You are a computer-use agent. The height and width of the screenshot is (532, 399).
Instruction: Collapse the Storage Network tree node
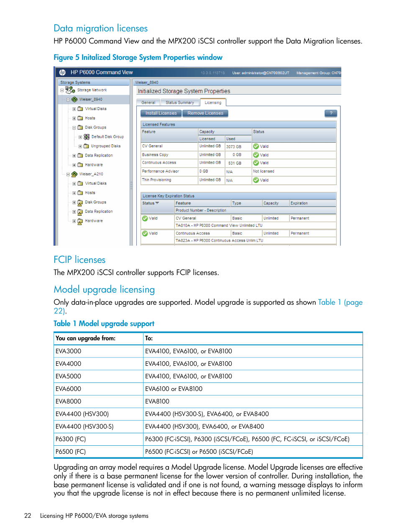(x=62, y=90)
